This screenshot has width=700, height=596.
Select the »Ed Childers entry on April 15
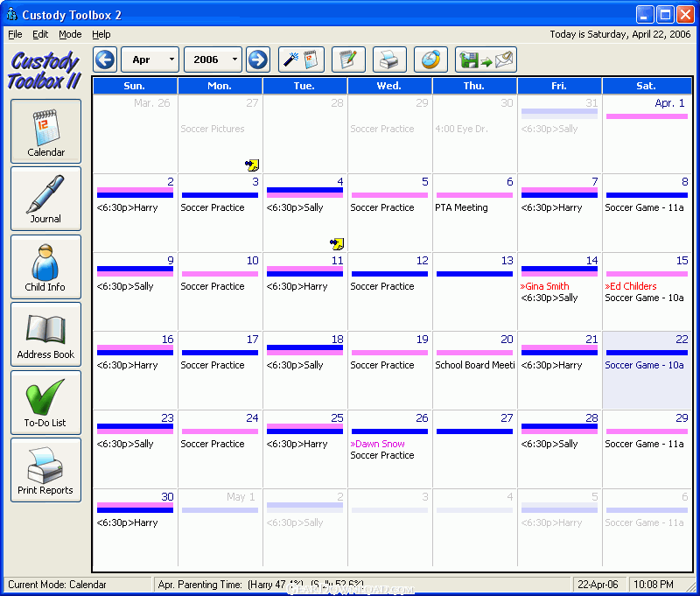pyautogui.click(x=631, y=286)
